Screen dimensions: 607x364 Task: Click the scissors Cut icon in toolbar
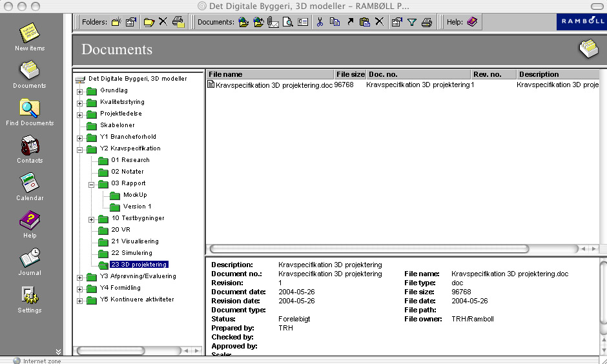[x=320, y=22]
